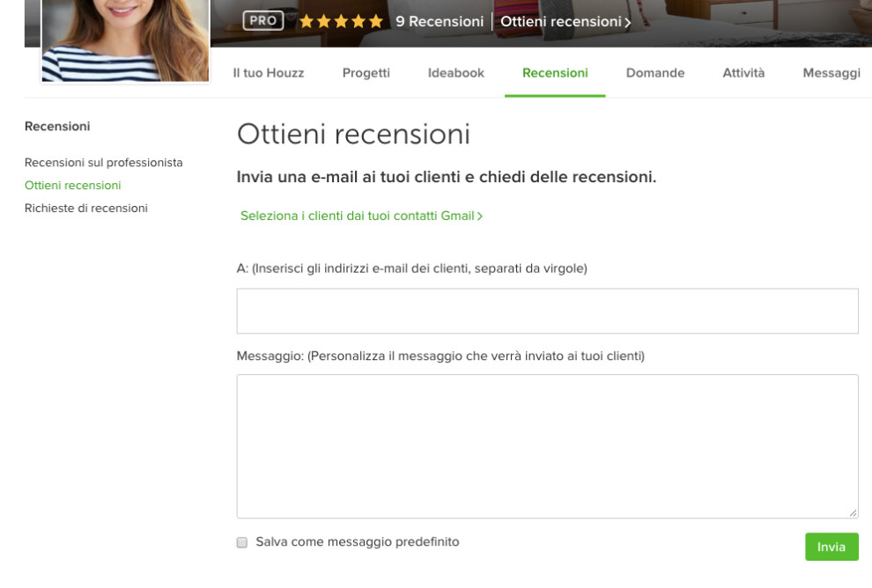872x588 pixels.
Task: Expand Seleziona i clienti dai contatti Gmail
Action: [x=361, y=216]
